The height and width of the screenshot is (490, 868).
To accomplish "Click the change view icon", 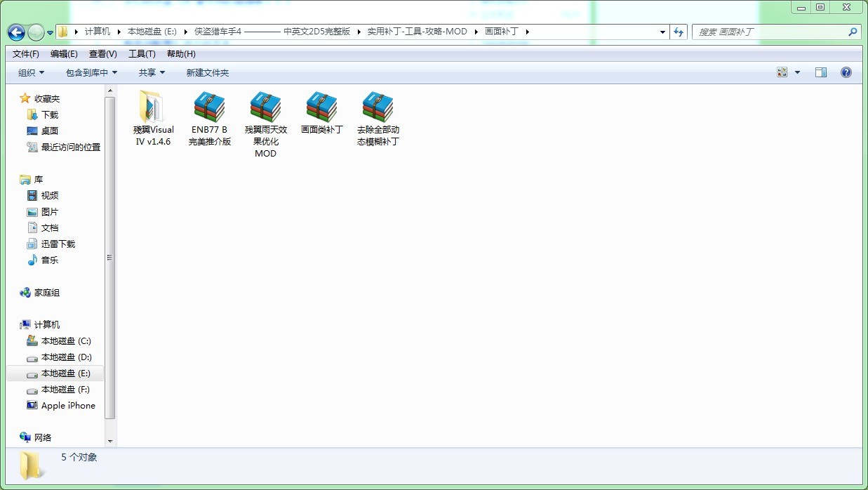I will (x=782, y=72).
